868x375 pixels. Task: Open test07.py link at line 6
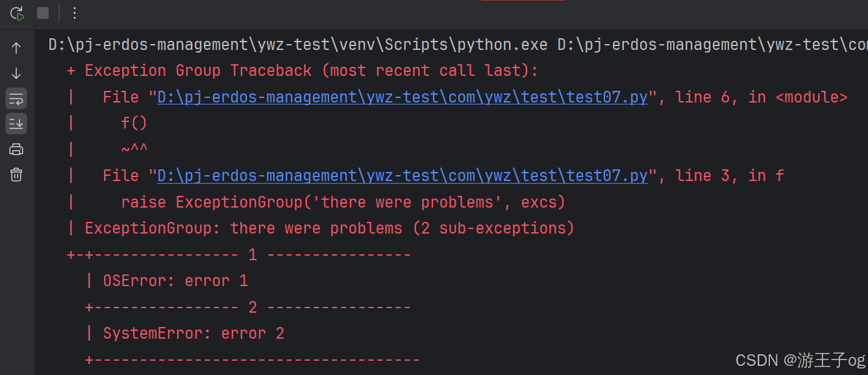click(403, 97)
